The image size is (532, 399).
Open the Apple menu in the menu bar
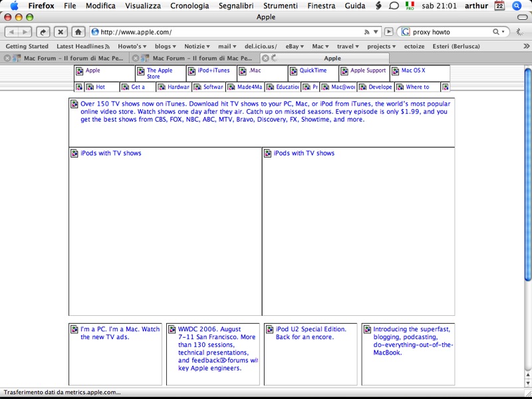[14, 6]
